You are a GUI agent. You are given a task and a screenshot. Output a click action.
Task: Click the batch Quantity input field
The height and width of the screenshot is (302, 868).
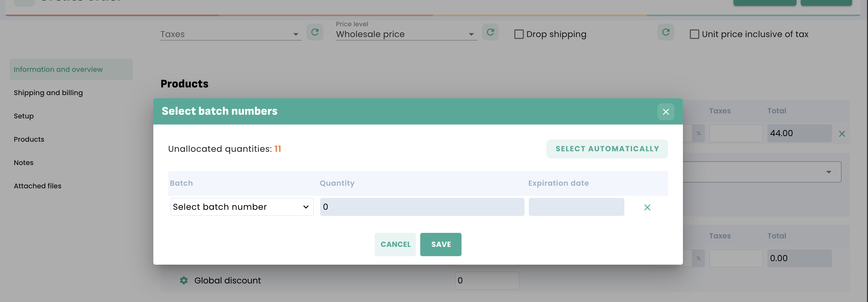point(422,207)
